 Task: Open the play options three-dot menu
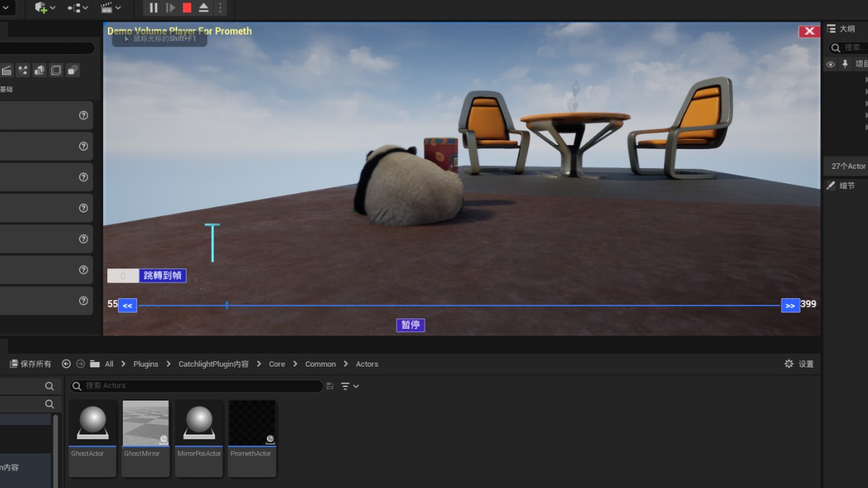point(220,8)
